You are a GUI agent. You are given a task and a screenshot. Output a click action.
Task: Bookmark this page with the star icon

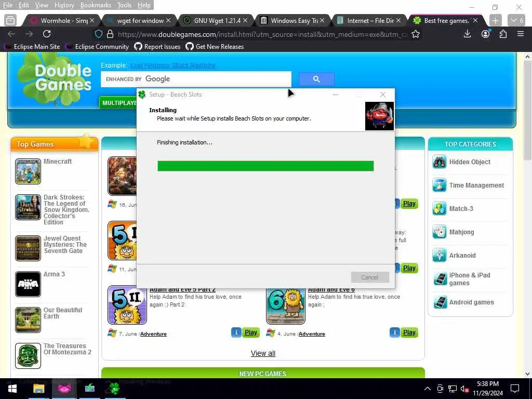[x=416, y=34]
